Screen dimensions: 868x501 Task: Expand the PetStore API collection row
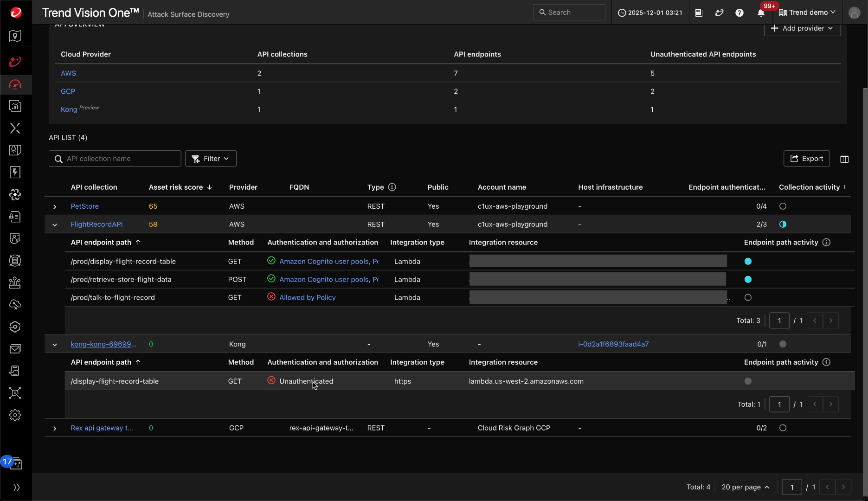coord(54,207)
